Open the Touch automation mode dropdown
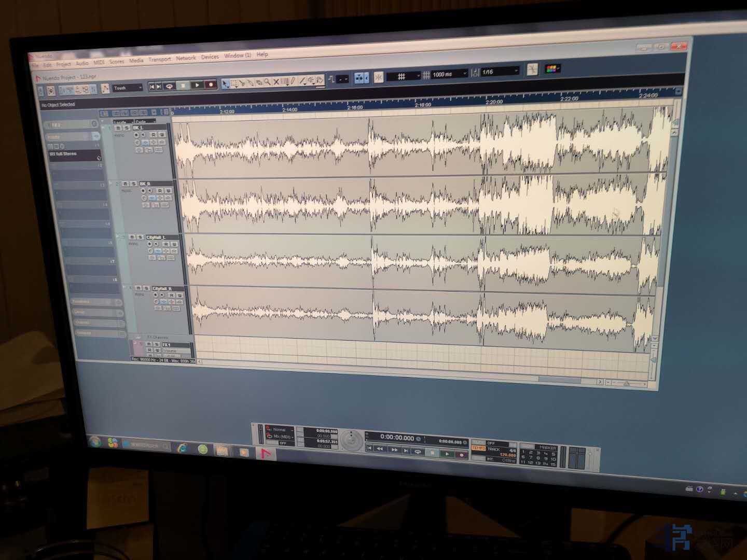The image size is (747, 560). pyautogui.click(x=128, y=88)
